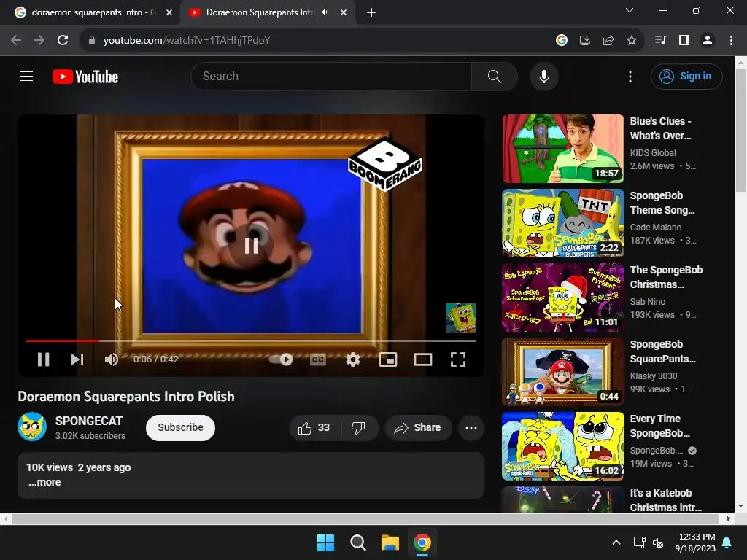Go forward in browser history
Image resolution: width=747 pixels, height=560 pixels.
(39, 41)
